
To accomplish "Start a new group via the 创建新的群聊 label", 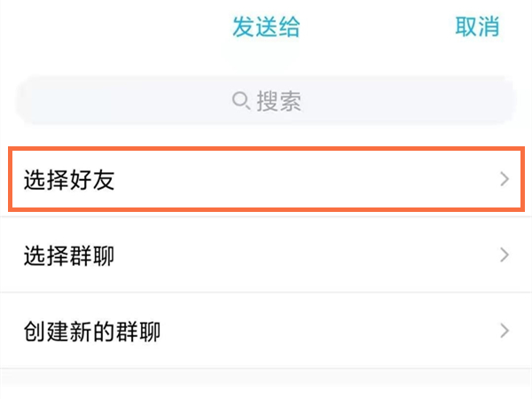I will [x=92, y=332].
